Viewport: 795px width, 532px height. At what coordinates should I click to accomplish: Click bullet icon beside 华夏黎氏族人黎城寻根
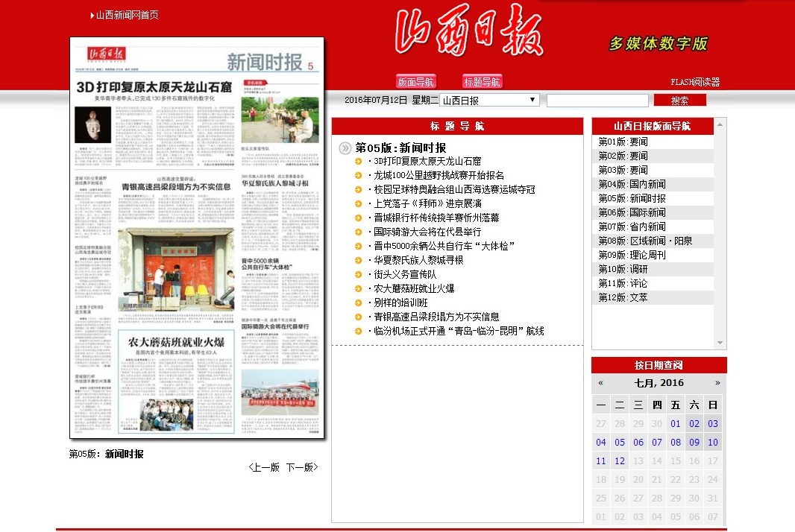(x=359, y=261)
